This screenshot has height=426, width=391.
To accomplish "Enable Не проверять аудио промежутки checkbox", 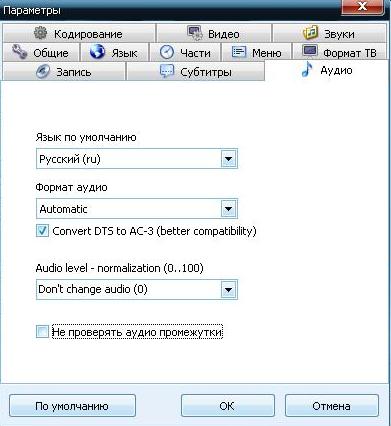I will click(x=42, y=332).
